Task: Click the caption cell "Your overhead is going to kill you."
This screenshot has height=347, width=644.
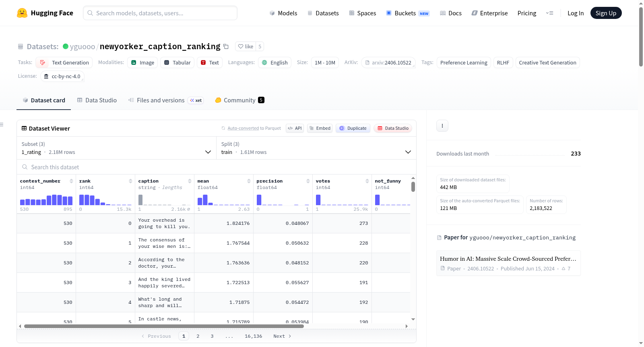Action: 164,223
